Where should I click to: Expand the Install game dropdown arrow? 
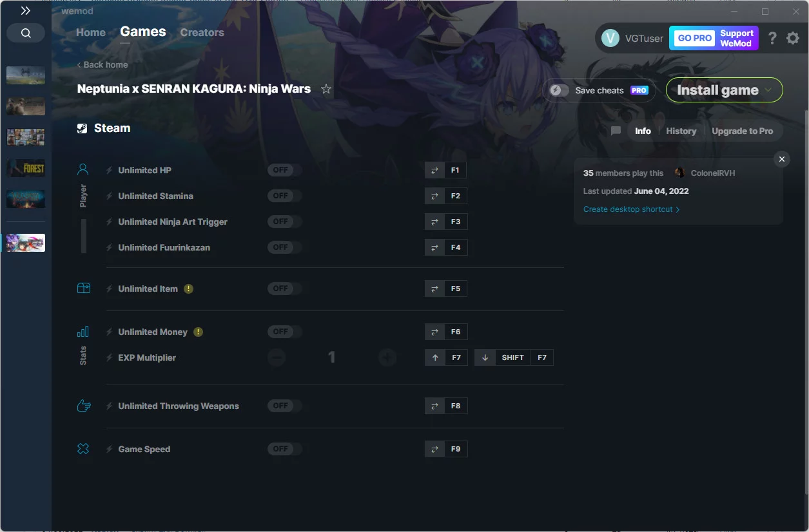coord(768,90)
